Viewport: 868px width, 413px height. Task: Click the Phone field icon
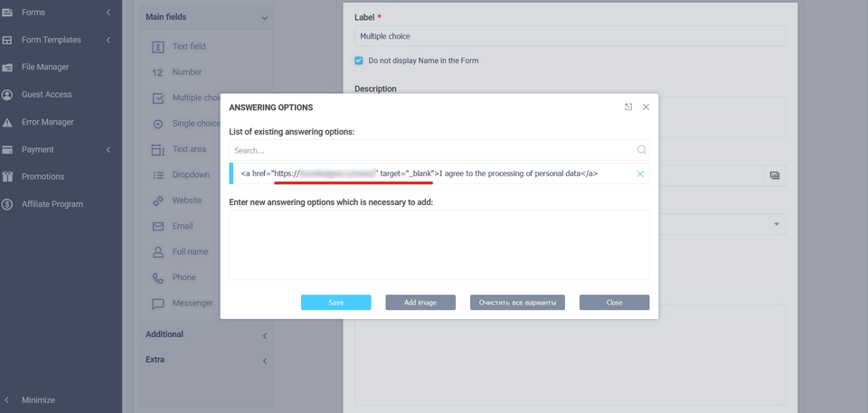(x=157, y=278)
